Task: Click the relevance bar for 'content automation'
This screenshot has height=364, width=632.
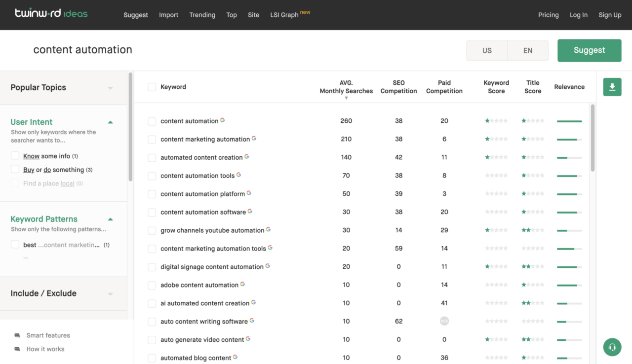Action: point(569,121)
